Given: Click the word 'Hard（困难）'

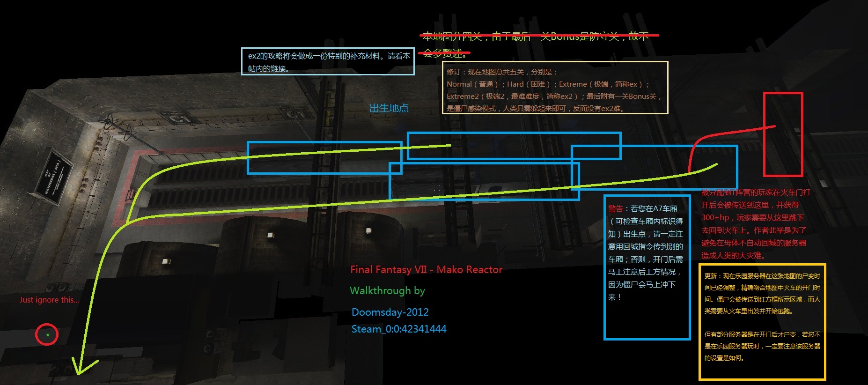Looking at the screenshot, I should [530, 84].
